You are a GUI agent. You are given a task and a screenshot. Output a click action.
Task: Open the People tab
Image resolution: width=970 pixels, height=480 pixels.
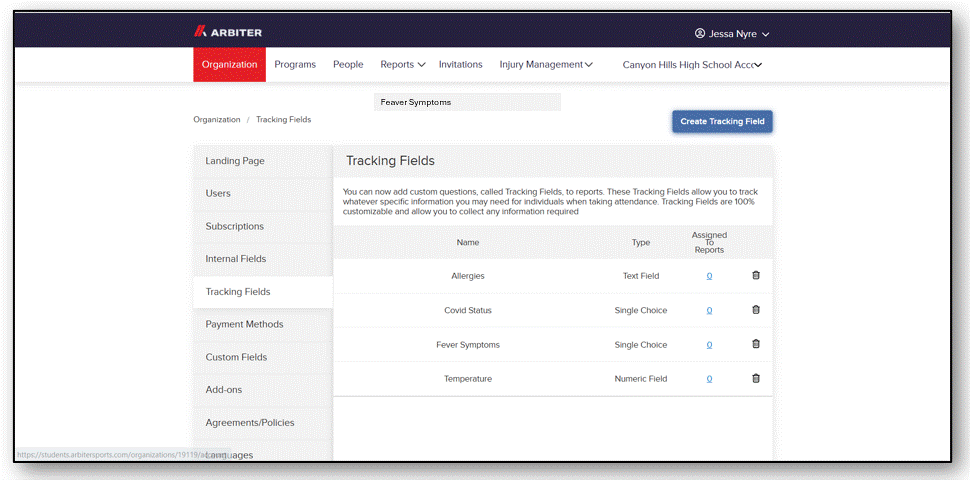click(x=348, y=64)
